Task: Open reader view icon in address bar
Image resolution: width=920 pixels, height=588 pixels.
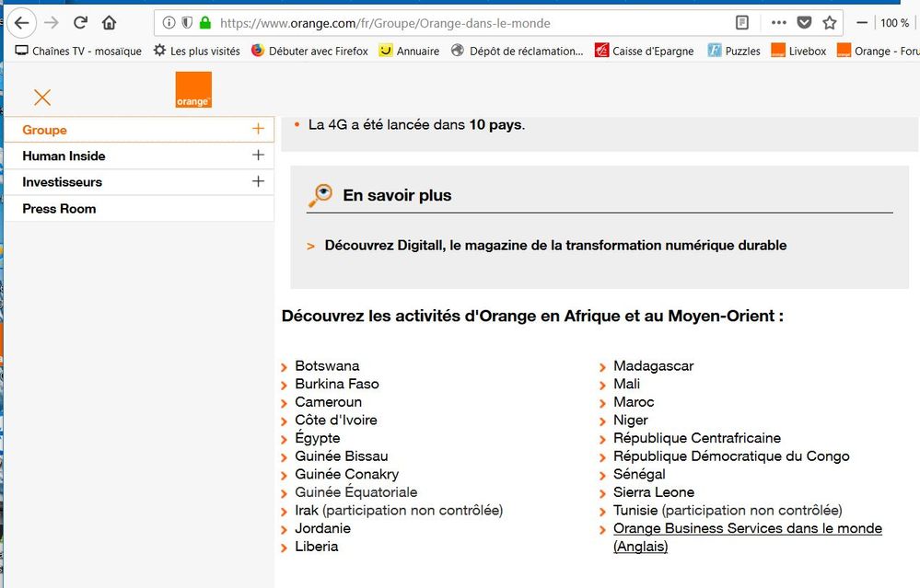Action: [742, 23]
